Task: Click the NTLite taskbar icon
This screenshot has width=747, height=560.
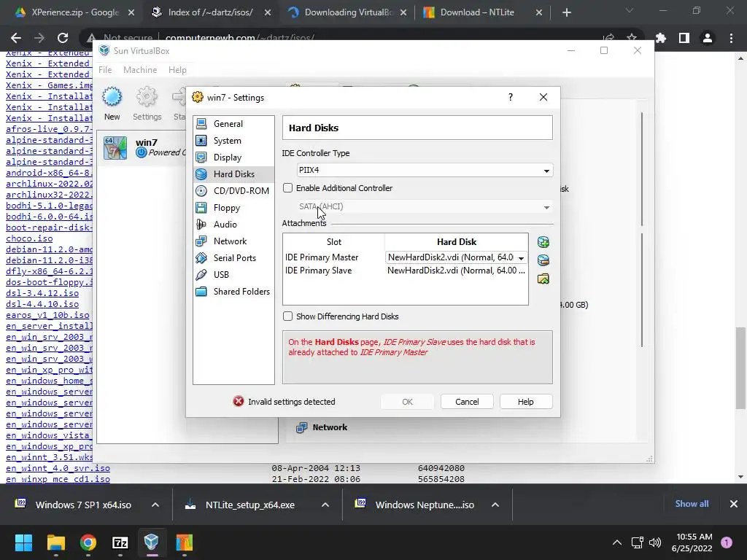Action: pyautogui.click(x=184, y=542)
